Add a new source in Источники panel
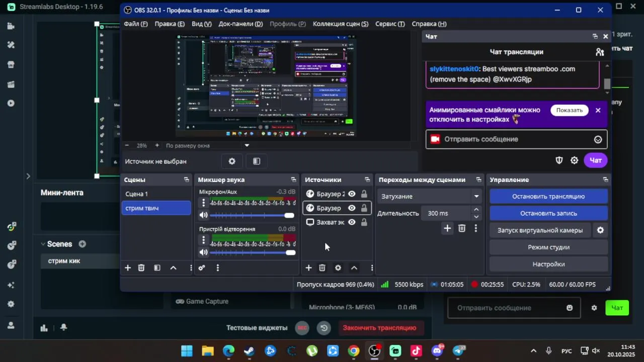644x362 pixels. pyautogui.click(x=308, y=268)
